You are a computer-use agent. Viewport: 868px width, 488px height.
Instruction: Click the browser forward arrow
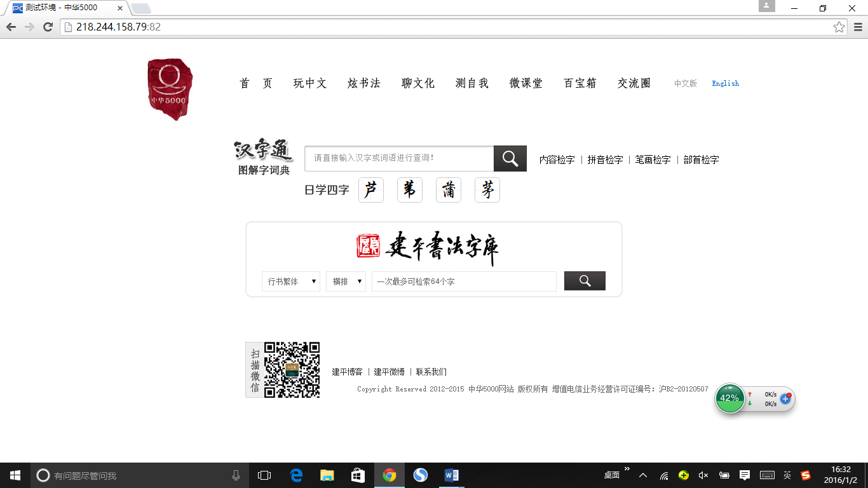pyautogui.click(x=29, y=27)
